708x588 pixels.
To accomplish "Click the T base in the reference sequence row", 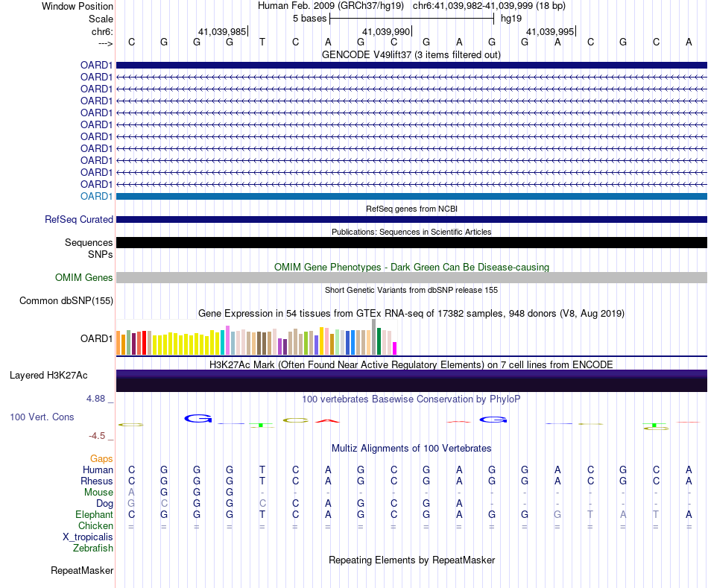I will pos(262,42).
